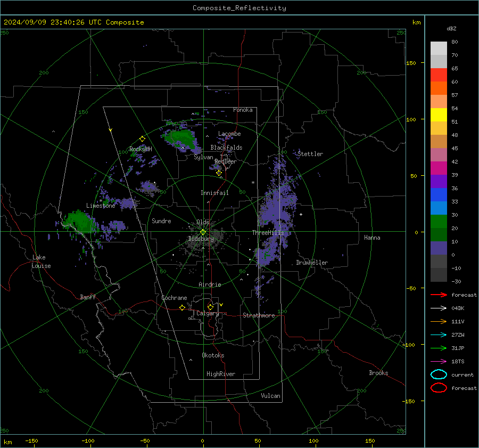The image size is (479, 448).
Task: Click the HighRiver town label
Action: coord(221,374)
